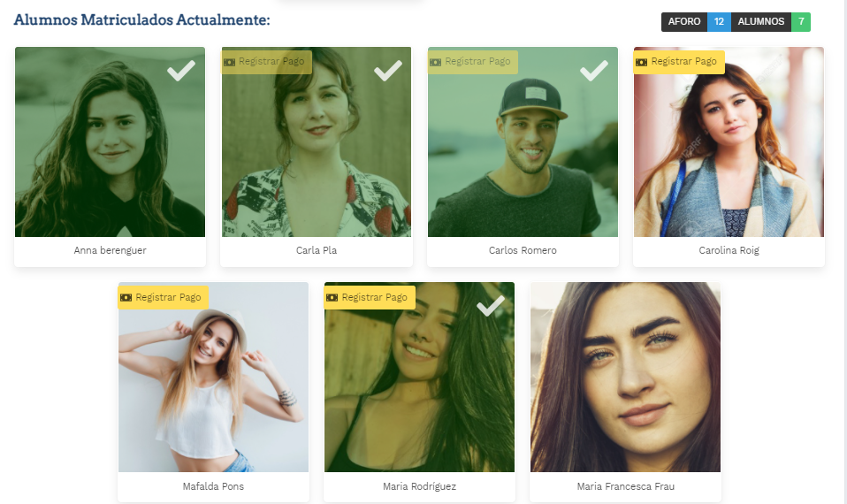Select Maria Francesca Frau's photo
Viewport: 847px width, 504px height.
click(625, 378)
